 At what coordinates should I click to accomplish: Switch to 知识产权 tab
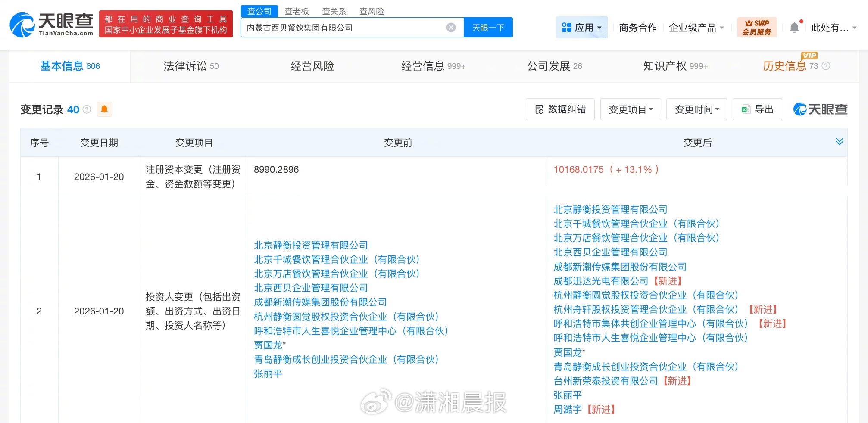click(675, 66)
